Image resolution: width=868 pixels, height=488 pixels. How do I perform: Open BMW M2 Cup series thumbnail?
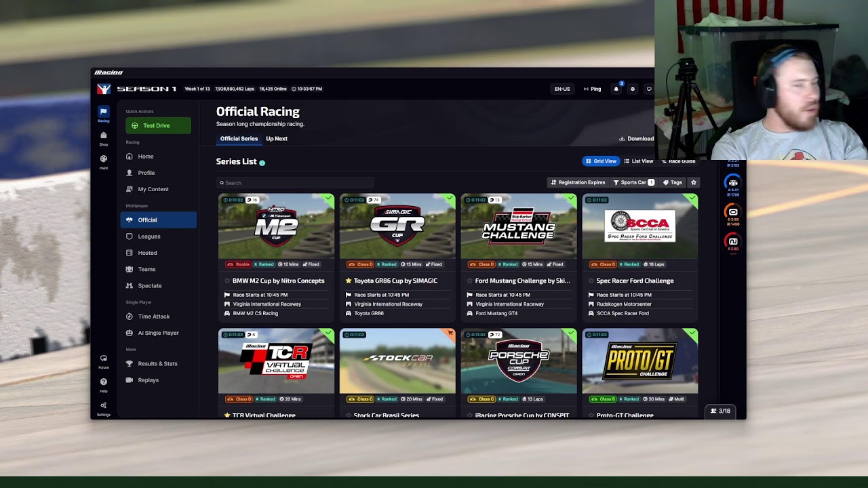(276, 226)
